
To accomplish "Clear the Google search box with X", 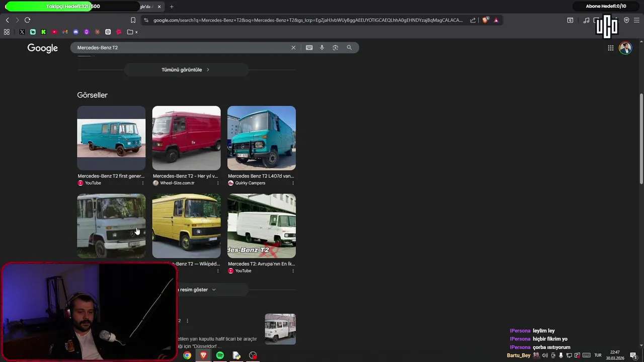I will (293, 47).
